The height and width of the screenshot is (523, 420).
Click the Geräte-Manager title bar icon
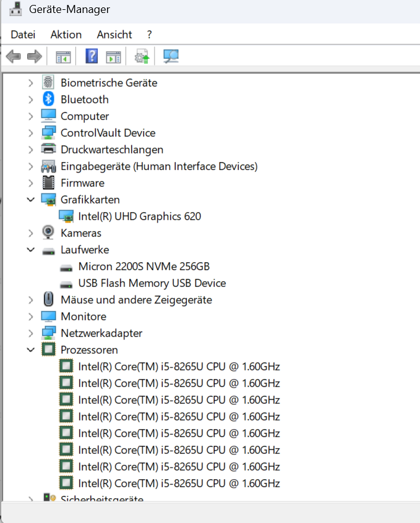pos(15,9)
